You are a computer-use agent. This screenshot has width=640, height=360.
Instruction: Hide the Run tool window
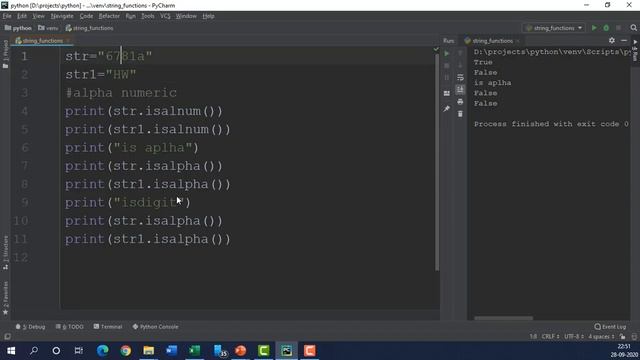(x=624, y=40)
